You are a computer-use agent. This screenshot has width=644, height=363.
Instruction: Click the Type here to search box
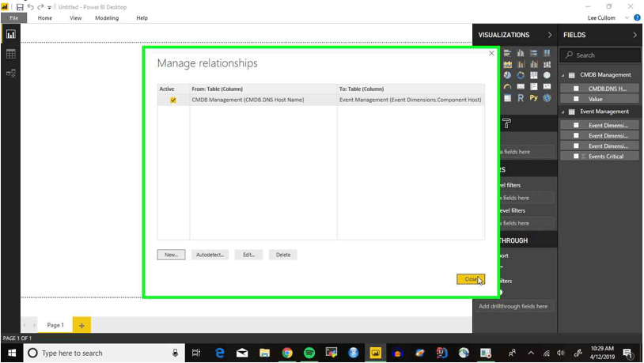(x=104, y=353)
